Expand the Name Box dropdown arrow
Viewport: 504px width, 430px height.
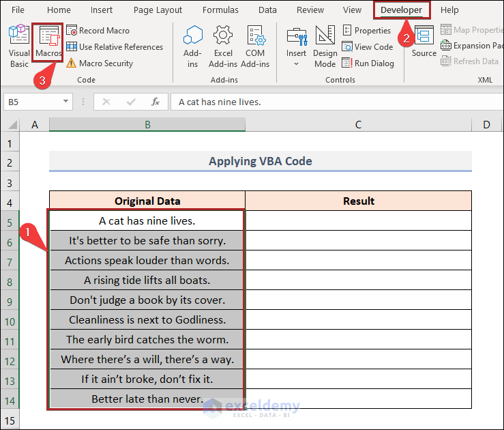pos(66,102)
